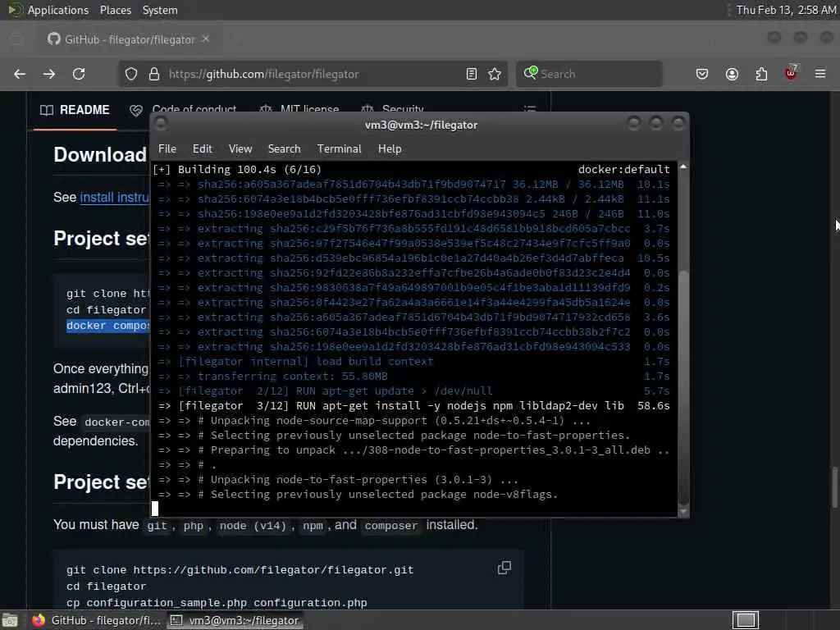Screen dimensions: 840x630
Task: Select the MIT license tab
Action: 299,110
